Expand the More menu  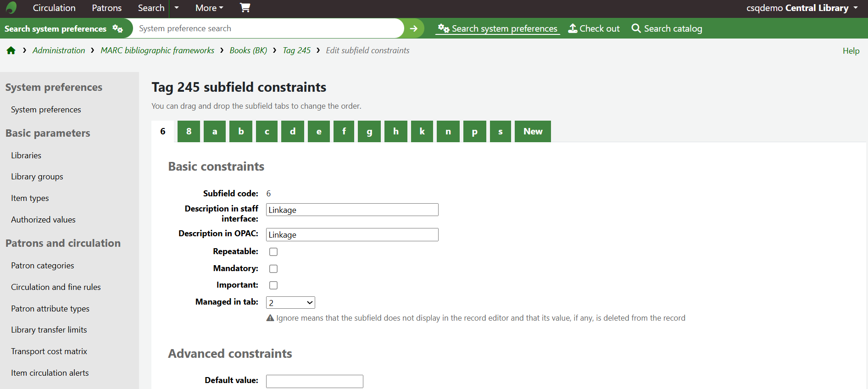209,8
